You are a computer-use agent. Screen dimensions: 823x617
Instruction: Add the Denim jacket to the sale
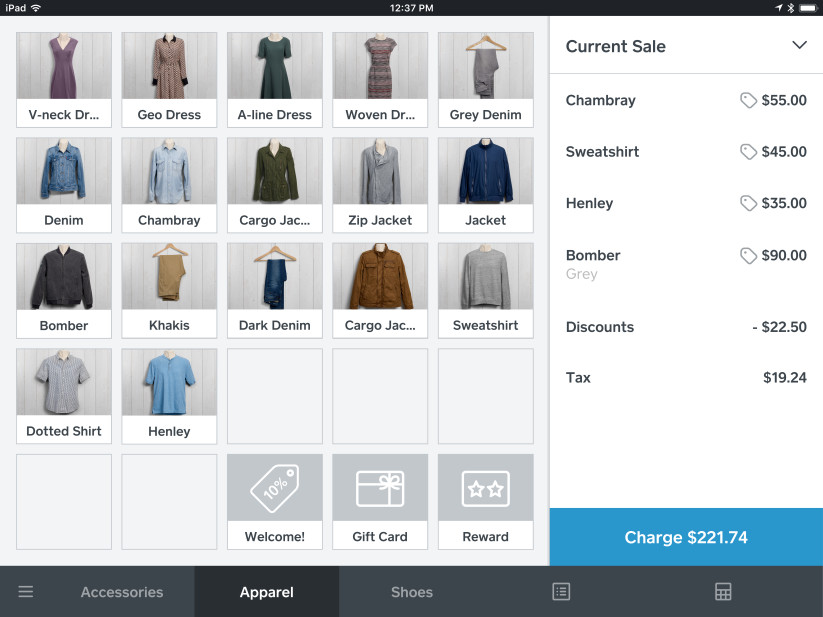[x=63, y=185]
